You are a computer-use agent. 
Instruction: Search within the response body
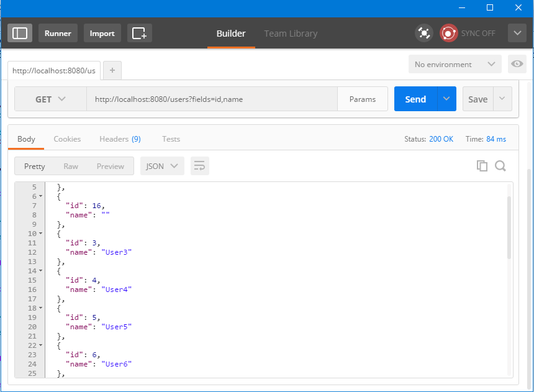tap(500, 166)
